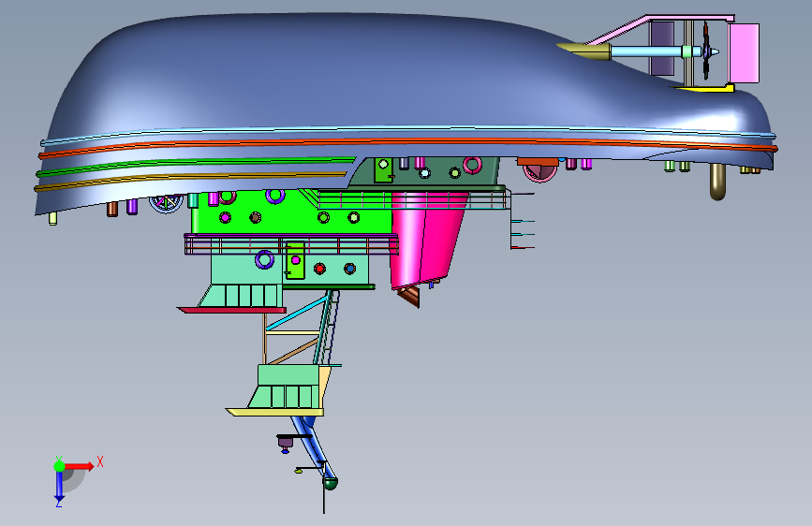
Task: Select the purple panel beside the propeller frame
Action: tap(662, 49)
